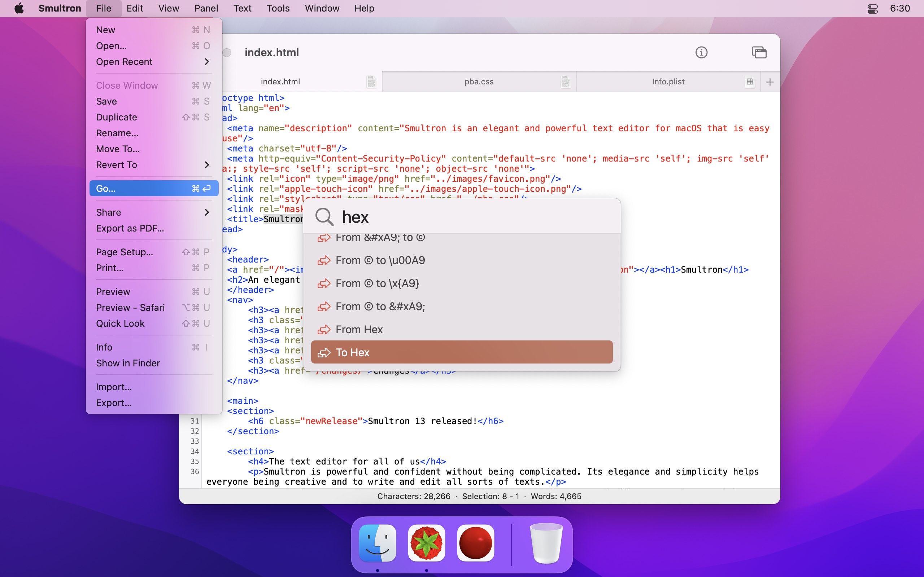
Task: Click the split view panel icon
Action: (758, 53)
